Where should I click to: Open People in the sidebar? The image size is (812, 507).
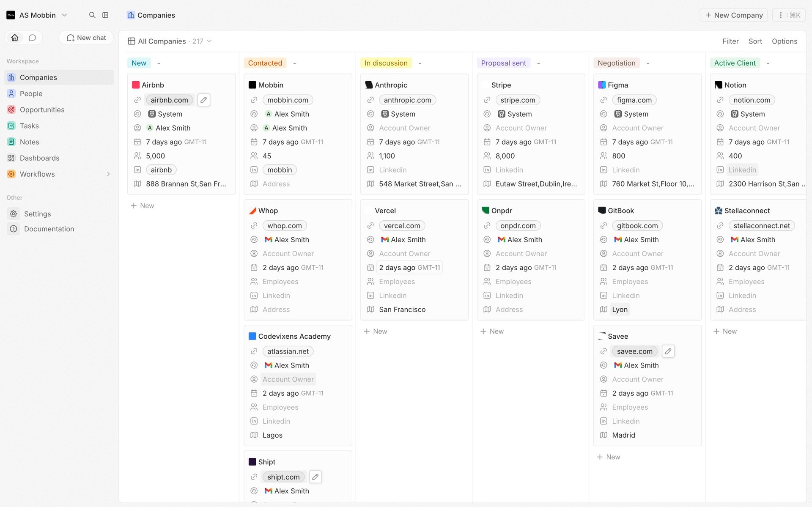click(x=59, y=93)
